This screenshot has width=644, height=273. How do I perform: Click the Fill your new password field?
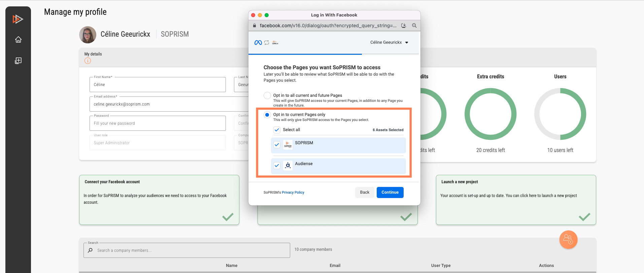point(158,123)
